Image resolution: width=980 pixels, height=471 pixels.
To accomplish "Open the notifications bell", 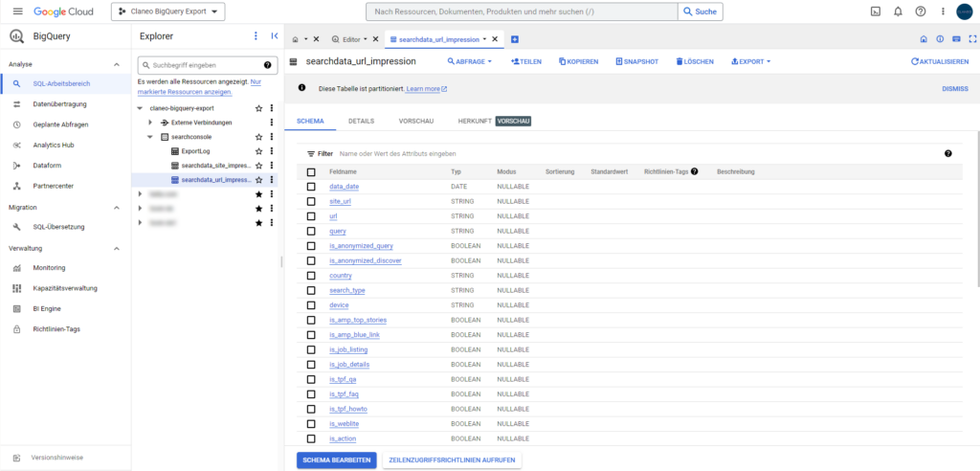I will point(898,11).
